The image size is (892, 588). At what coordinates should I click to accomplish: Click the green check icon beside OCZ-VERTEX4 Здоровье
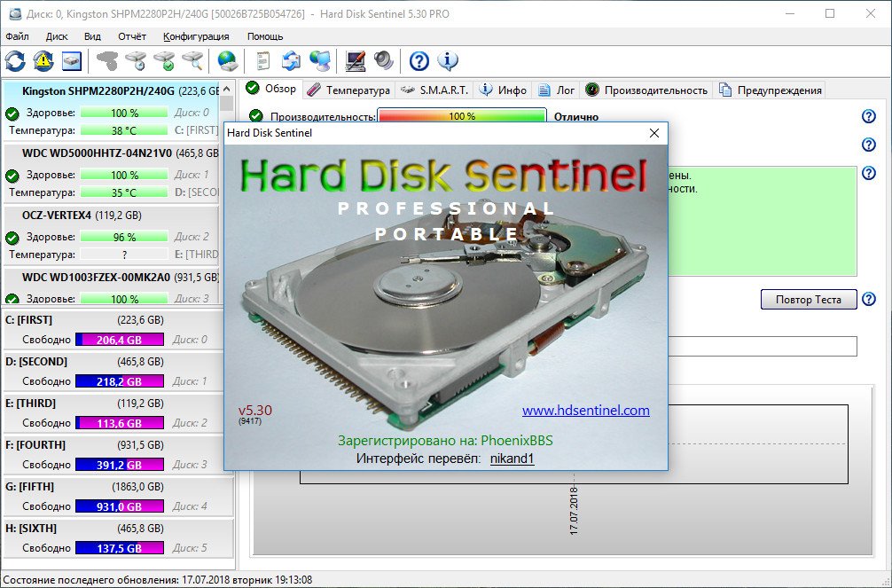point(12,238)
